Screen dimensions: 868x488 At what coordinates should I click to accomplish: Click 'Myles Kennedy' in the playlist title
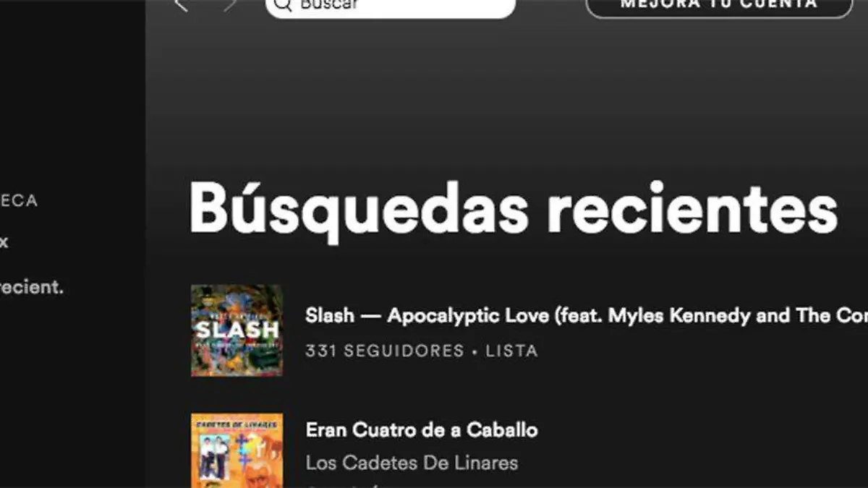point(680,316)
